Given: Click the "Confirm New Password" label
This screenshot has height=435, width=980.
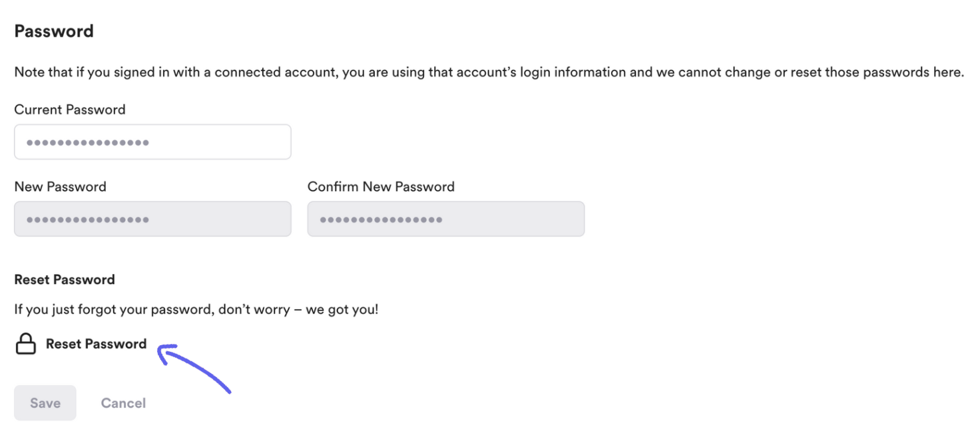Looking at the screenshot, I should point(381,187).
